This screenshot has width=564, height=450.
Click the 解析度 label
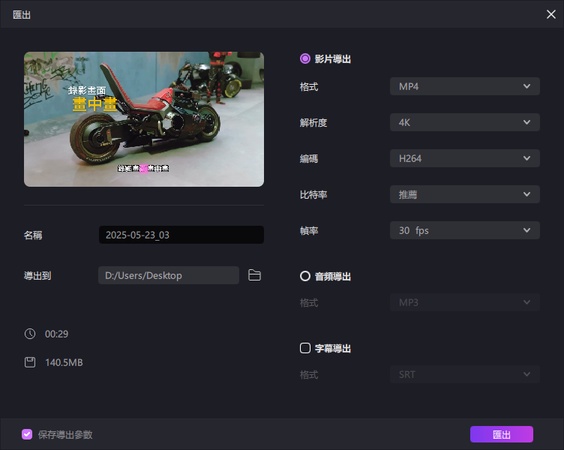point(313,123)
